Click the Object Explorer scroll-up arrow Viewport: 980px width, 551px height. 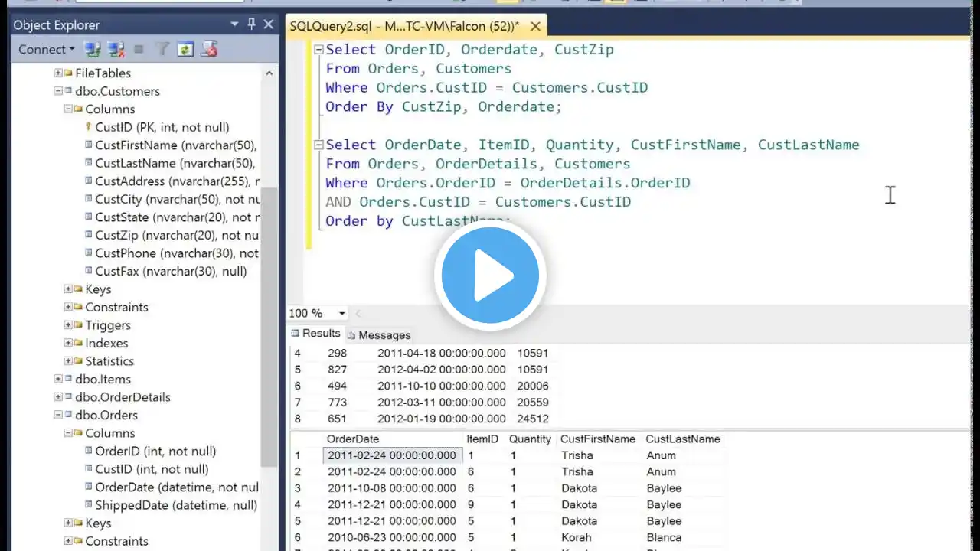point(269,73)
